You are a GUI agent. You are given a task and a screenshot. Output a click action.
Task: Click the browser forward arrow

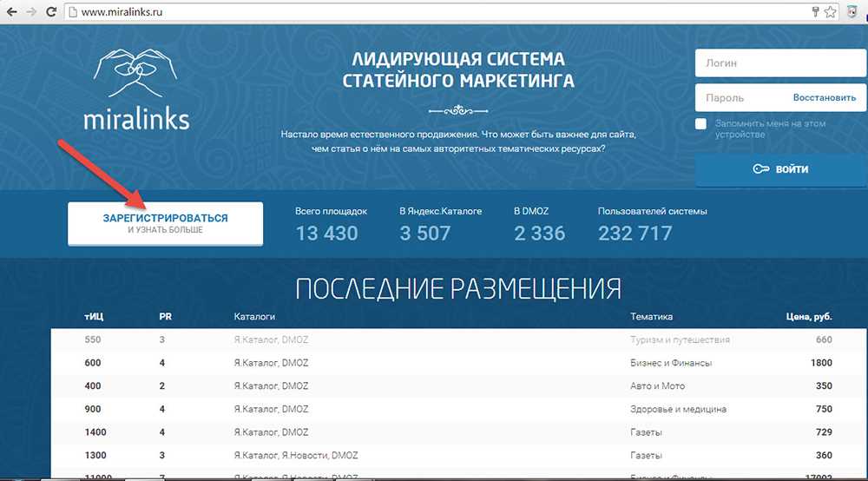[30, 12]
